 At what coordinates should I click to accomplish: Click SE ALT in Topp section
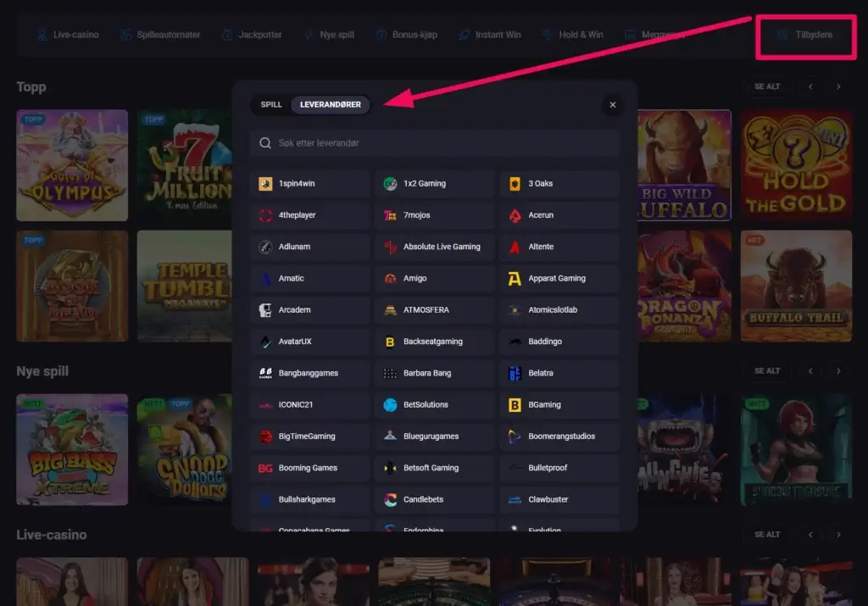click(767, 86)
